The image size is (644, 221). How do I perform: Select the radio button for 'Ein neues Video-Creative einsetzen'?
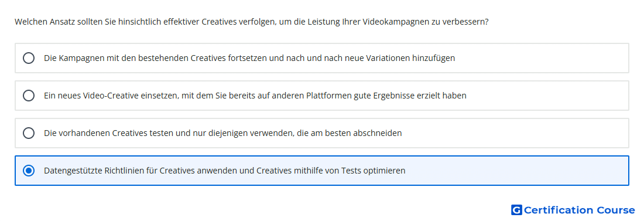[29, 96]
